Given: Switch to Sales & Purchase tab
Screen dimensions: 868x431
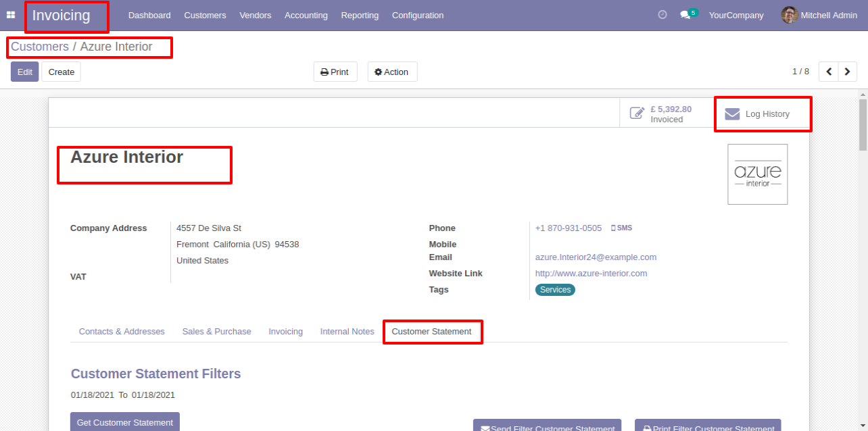Looking at the screenshot, I should (216, 332).
